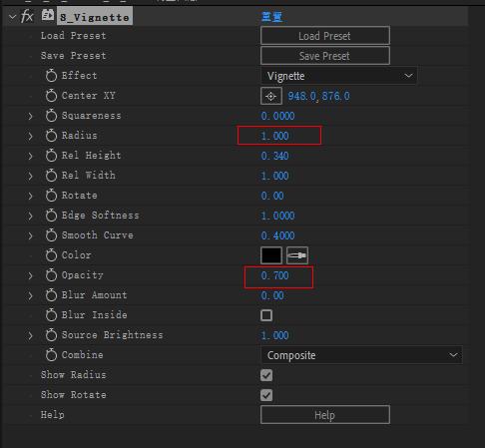Toggle the Smooth Curve keyframe stopwatch
485x448 pixels.
point(51,235)
